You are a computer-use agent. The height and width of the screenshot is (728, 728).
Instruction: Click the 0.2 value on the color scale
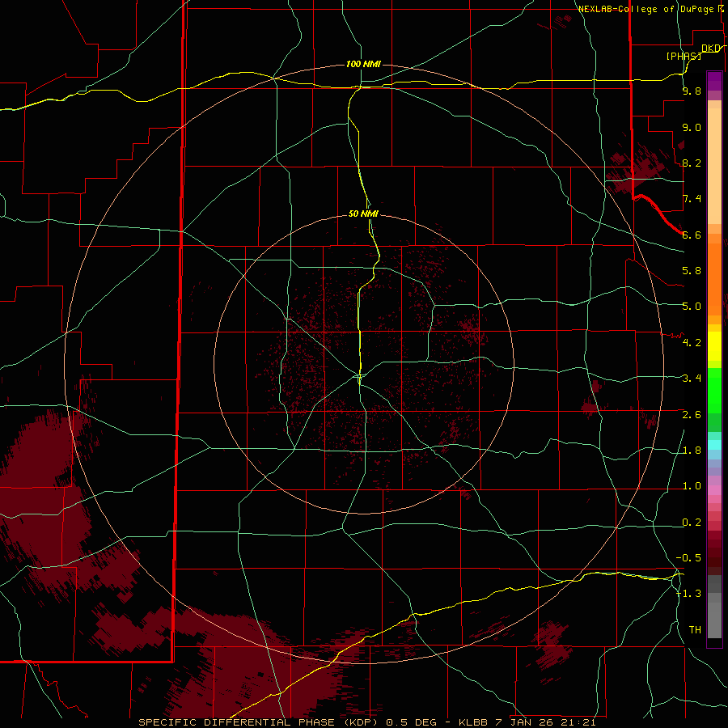tap(692, 523)
